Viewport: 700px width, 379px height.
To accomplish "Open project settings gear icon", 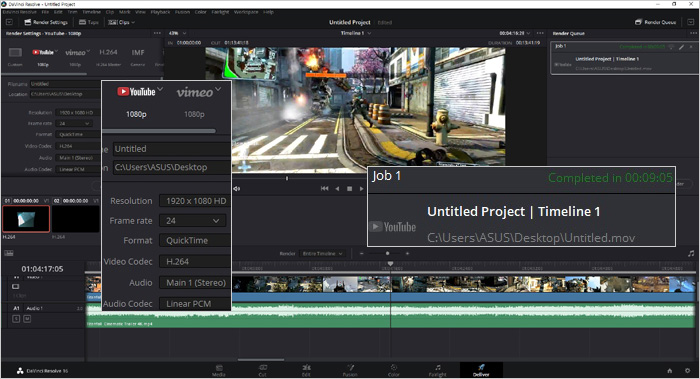I will coord(688,371).
